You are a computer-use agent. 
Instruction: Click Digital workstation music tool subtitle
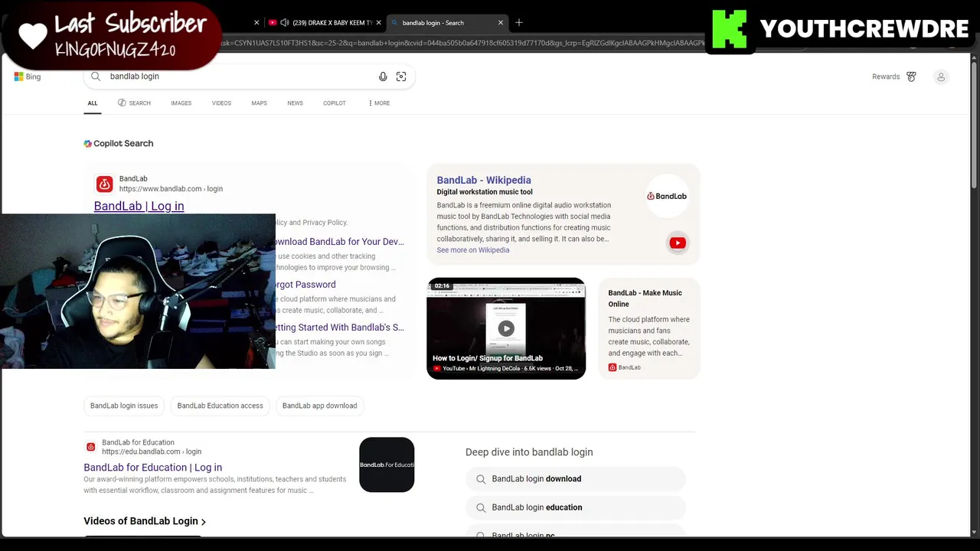click(485, 192)
